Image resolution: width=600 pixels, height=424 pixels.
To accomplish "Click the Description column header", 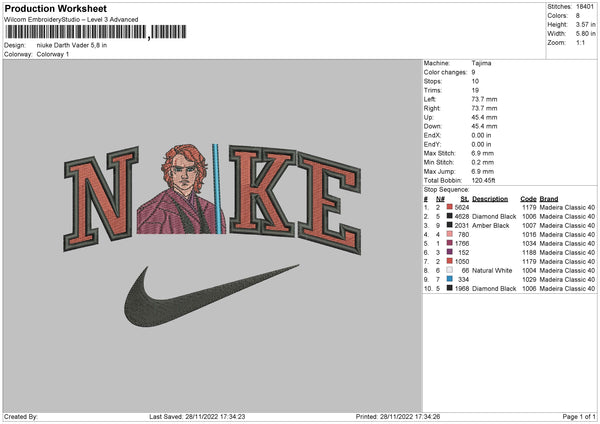I will (490, 199).
